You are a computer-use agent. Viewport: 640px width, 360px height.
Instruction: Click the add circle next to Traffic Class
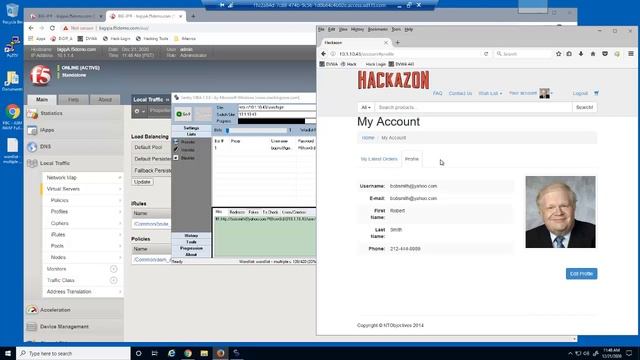113,280
